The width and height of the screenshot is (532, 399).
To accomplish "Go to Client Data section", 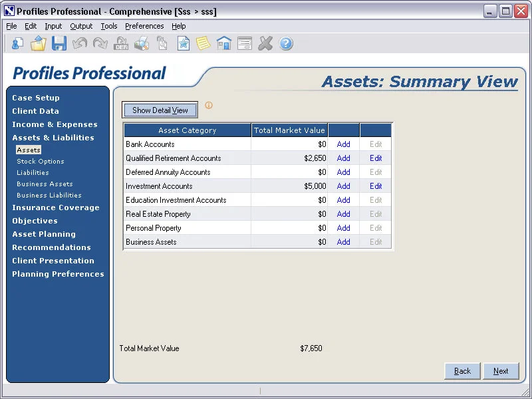I will coord(36,111).
